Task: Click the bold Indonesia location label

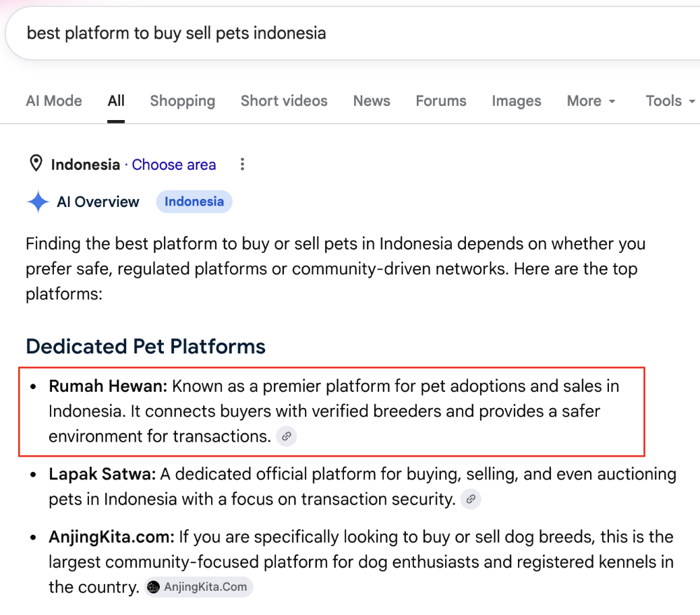Action: (x=85, y=165)
